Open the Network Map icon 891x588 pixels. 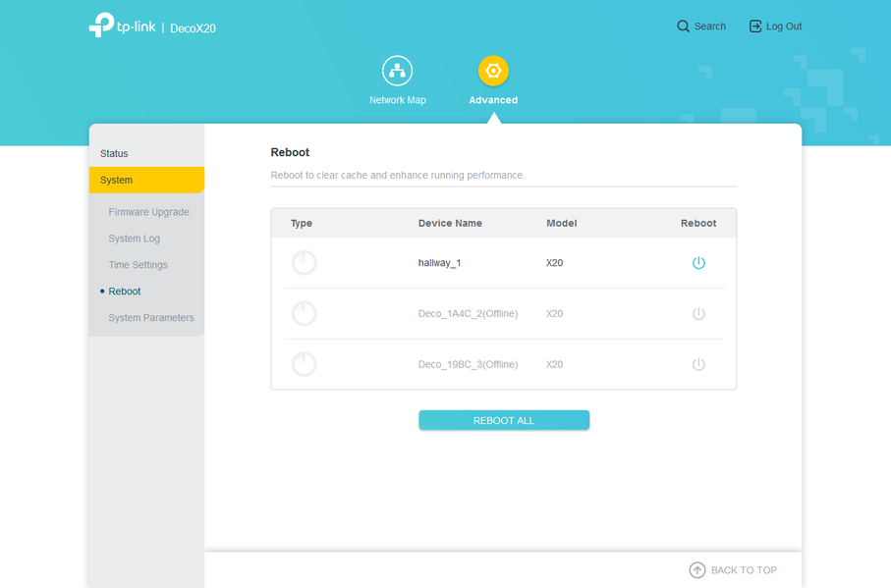[x=397, y=71]
